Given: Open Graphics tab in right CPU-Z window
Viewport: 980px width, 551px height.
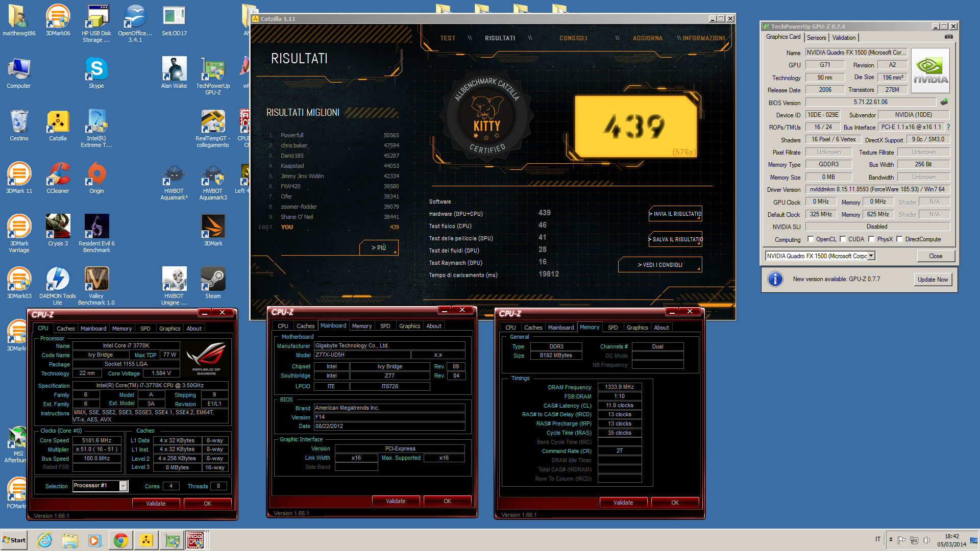Looking at the screenshot, I should (637, 328).
